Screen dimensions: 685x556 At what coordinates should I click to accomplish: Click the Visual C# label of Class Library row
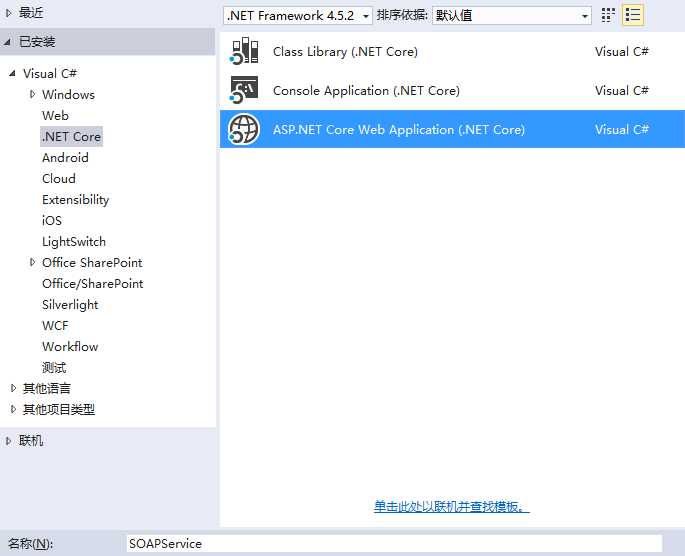[621, 52]
